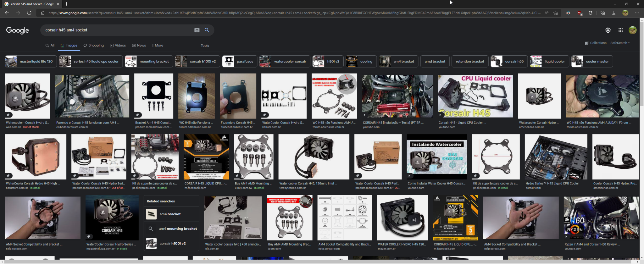Click the magnifier search button
The width and height of the screenshot is (644, 264).
[207, 30]
